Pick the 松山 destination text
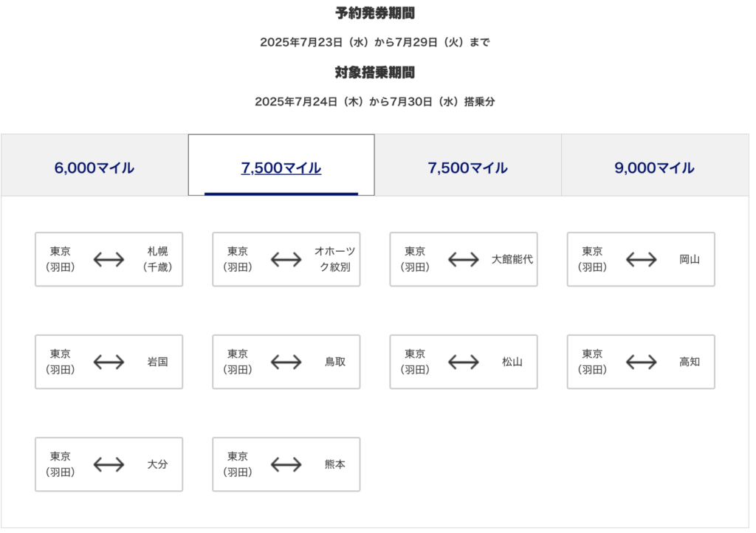The width and height of the screenshot is (756, 533). point(512,362)
